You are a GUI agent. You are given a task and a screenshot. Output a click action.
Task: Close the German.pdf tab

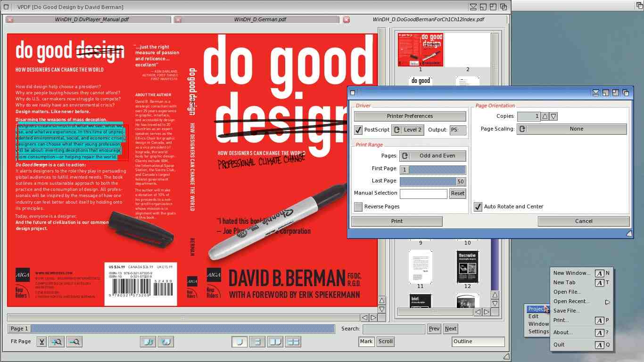(x=178, y=20)
